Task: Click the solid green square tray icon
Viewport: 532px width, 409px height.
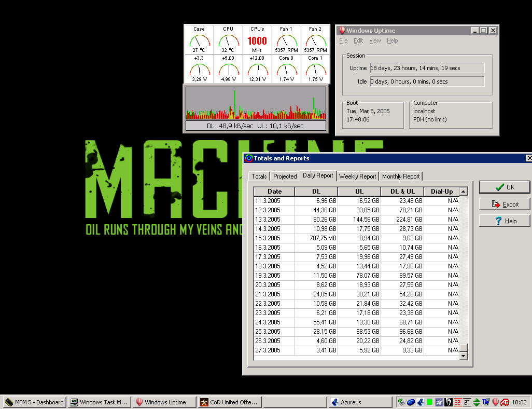Action: pyautogui.click(x=430, y=402)
